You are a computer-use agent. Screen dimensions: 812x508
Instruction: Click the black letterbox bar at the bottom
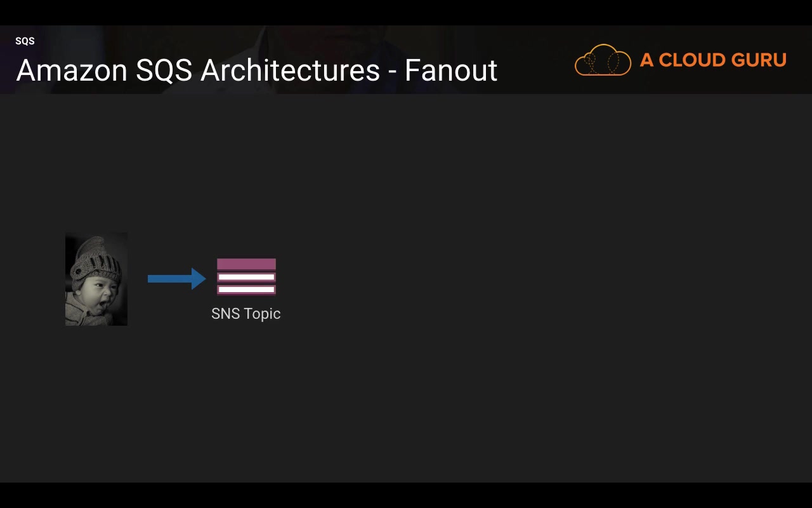point(406,495)
